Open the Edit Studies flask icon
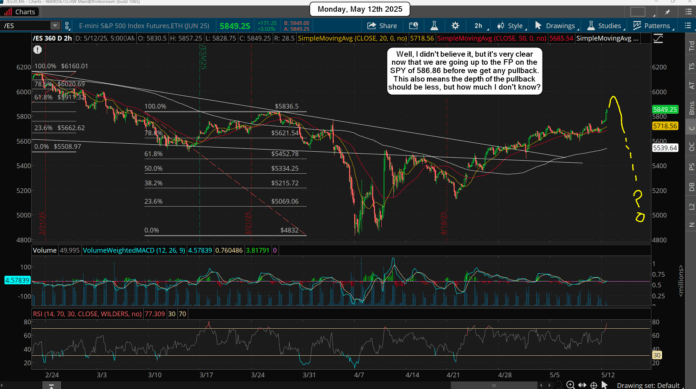 (434, 26)
